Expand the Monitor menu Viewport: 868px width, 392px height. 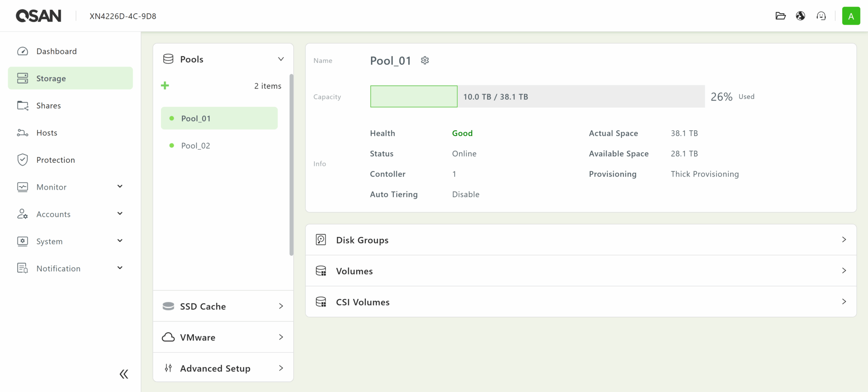click(x=120, y=187)
